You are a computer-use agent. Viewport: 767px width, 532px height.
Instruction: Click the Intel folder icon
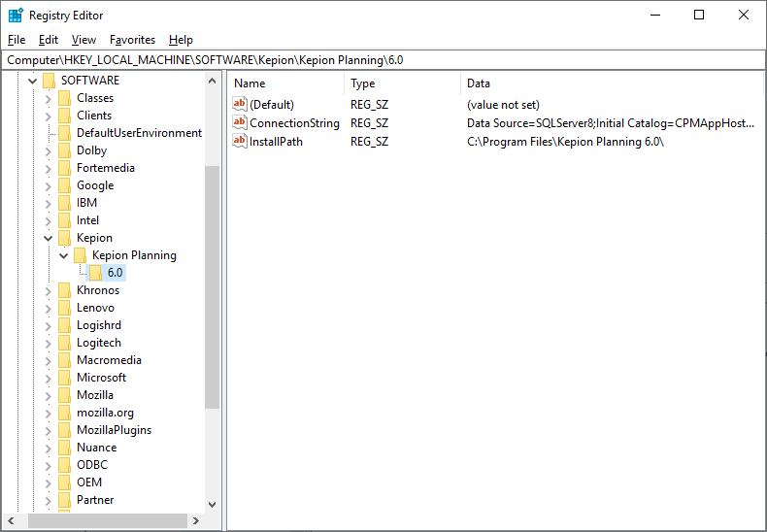pyautogui.click(x=65, y=220)
